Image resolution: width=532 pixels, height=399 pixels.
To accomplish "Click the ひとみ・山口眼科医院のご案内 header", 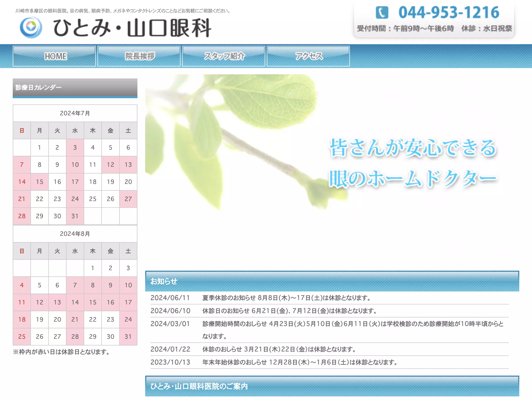I will [332, 386].
